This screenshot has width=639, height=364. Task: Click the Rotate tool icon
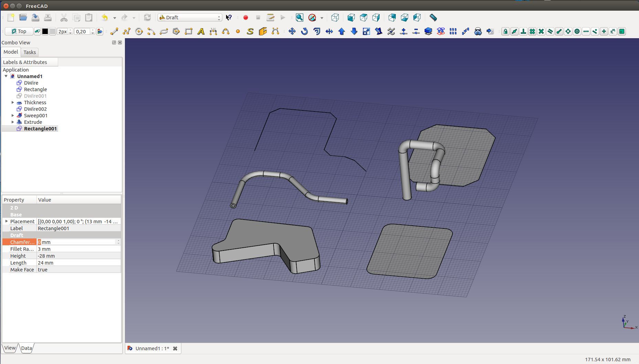(304, 32)
